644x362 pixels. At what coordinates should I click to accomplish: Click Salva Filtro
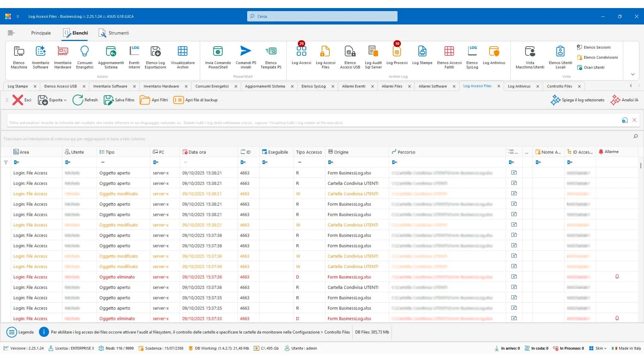pyautogui.click(x=119, y=100)
